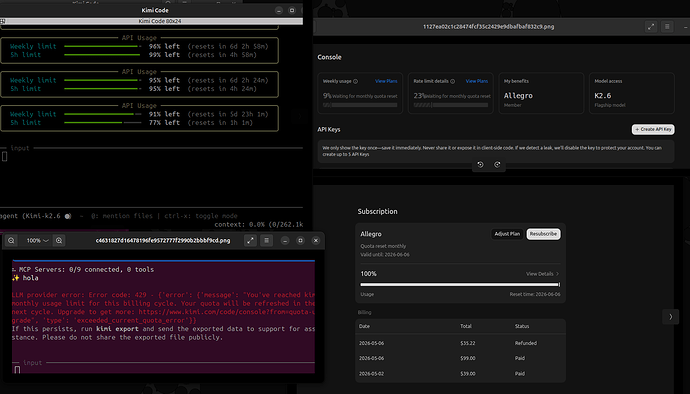Click the 'Console' heading
This screenshot has width=690, height=394.
coord(329,57)
